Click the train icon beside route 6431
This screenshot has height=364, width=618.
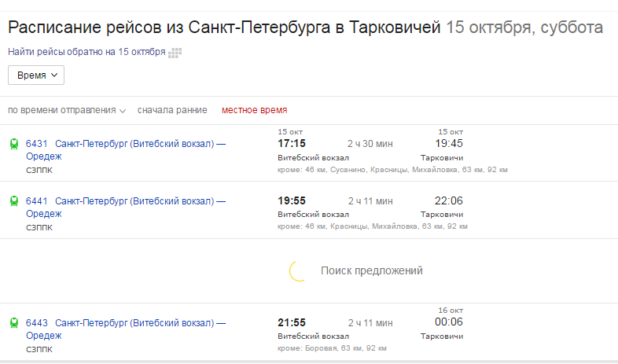(x=14, y=144)
